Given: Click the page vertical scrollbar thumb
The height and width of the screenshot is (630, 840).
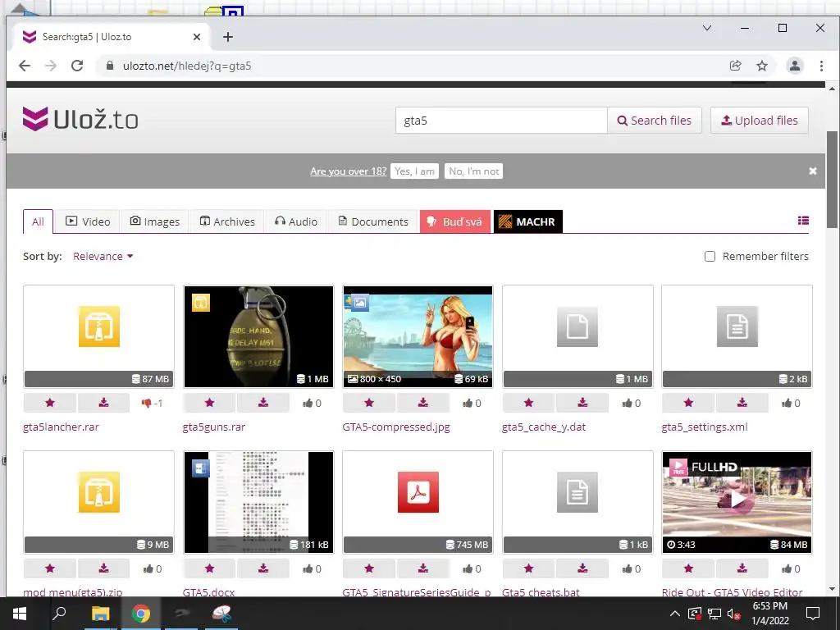Looking at the screenshot, I should pyautogui.click(x=832, y=180).
